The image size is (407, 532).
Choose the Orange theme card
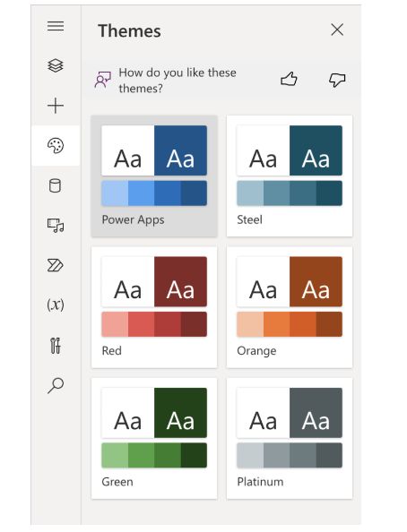pos(290,307)
